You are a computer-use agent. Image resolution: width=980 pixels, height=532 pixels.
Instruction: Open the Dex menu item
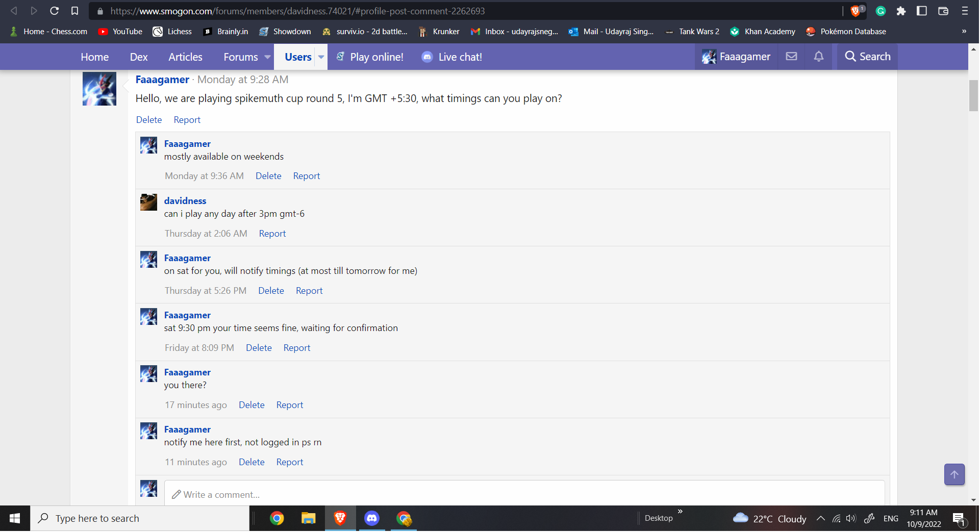pyautogui.click(x=139, y=57)
